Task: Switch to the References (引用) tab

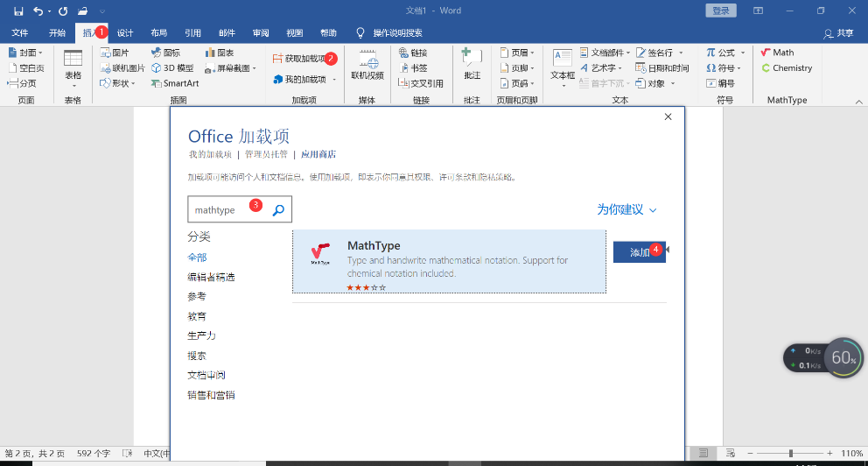Action: pyautogui.click(x=192, y=33)
